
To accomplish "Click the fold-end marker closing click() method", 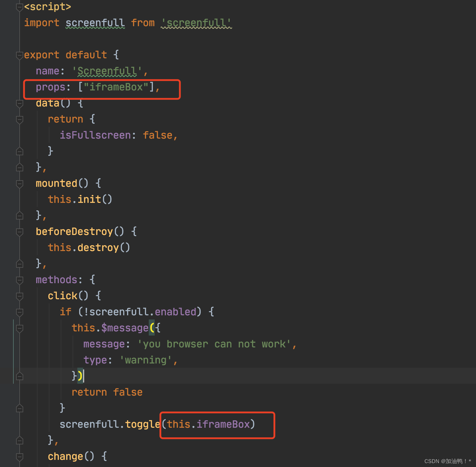I will (x=20, y=441).
